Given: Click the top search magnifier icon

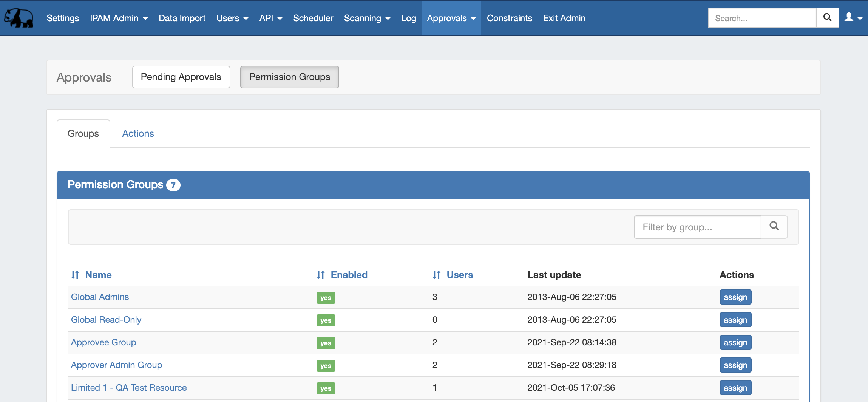Looking at the screenshot, I should click(x=827, y=18).
